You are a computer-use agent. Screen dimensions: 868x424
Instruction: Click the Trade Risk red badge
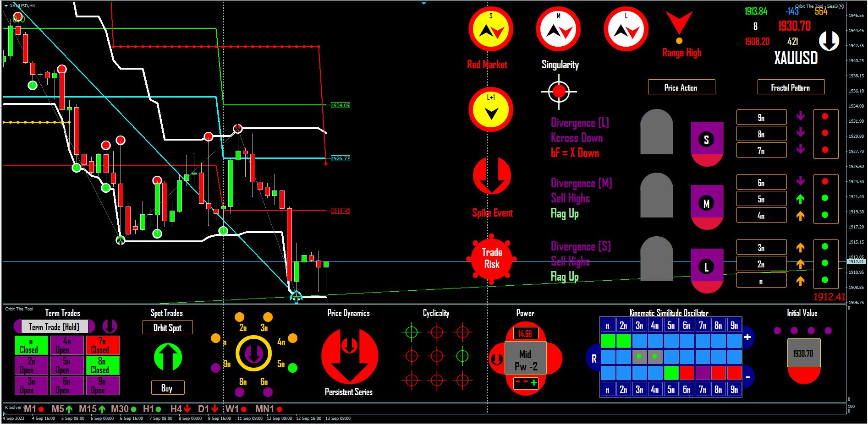tap(492, 259)
